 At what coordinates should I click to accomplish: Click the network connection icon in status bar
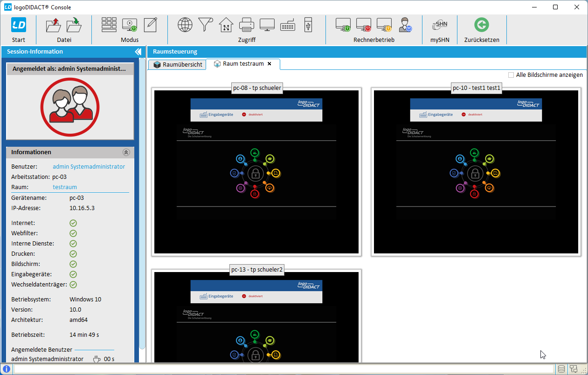click(574, 369)
